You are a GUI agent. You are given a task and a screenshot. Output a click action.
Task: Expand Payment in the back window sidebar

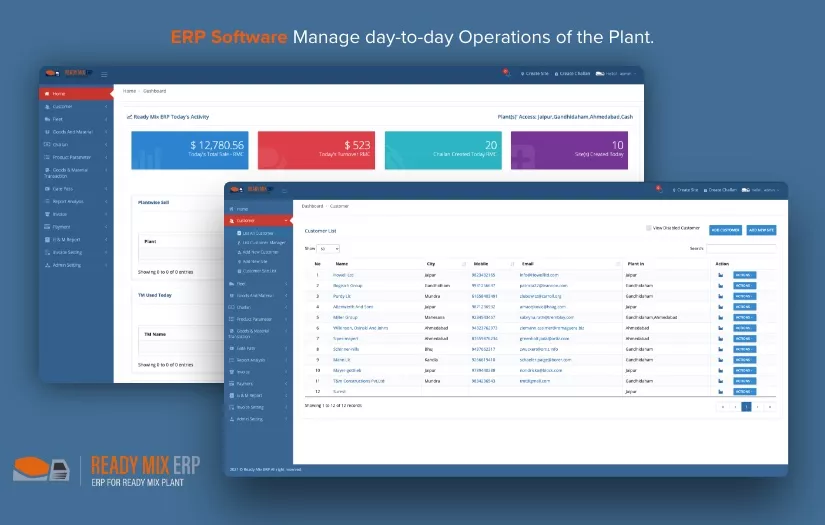[x=76, y=227]
